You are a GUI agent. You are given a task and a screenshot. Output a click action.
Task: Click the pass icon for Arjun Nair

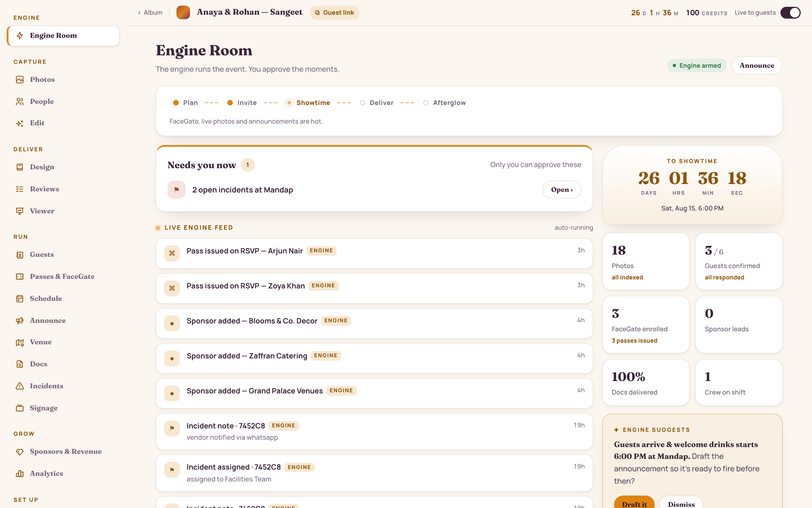coord(172,253)
